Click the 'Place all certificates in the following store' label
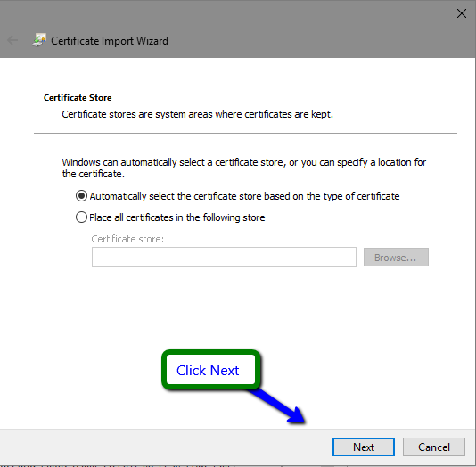 coord(177,217)
